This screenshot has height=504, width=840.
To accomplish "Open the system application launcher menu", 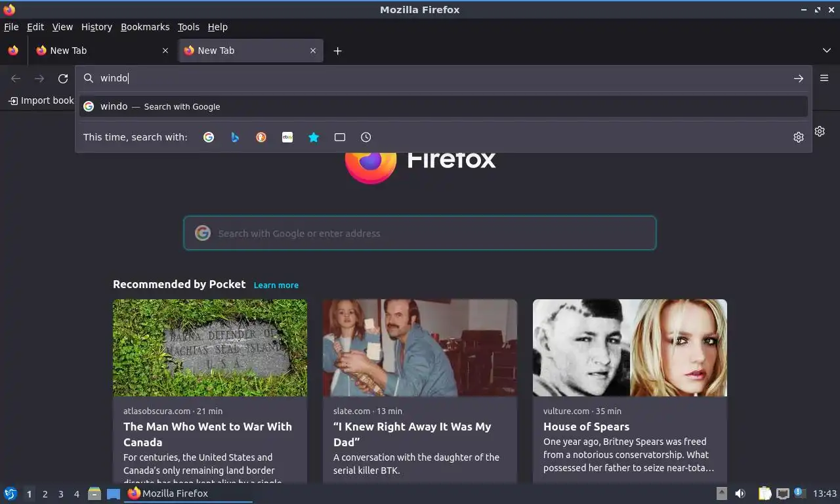I will tap(10, 493).
